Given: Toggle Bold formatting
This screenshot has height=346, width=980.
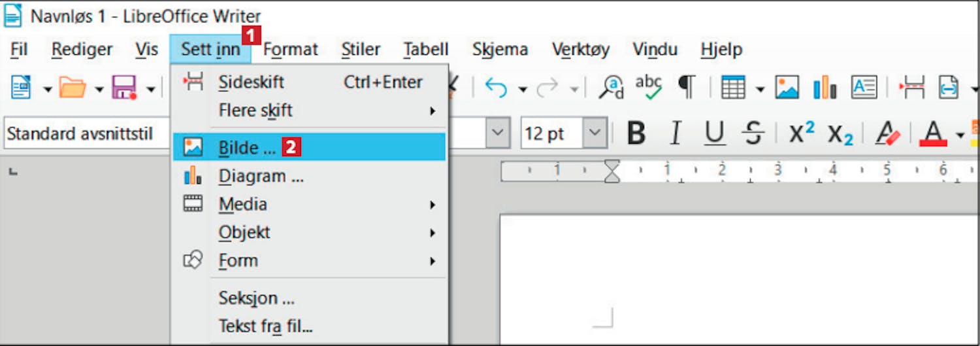Looking at the screenshot, I should coord(636,133).
